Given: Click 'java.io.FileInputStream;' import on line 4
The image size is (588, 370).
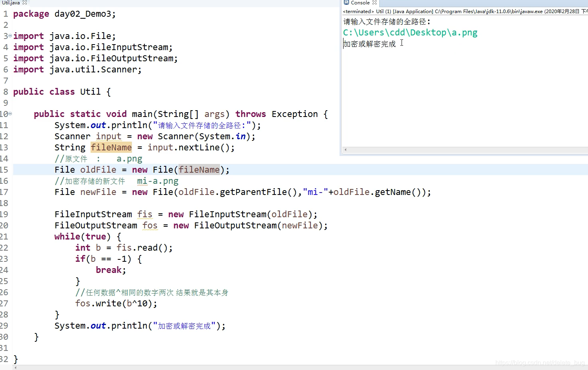Looking at the screenshot, I should point(111,47).
